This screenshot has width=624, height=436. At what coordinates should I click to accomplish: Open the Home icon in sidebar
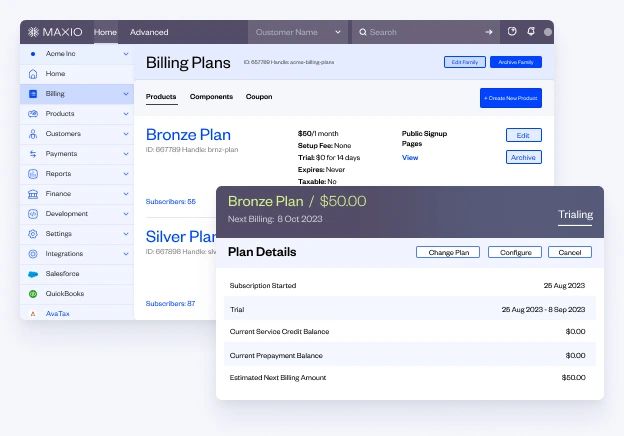point(33,74)
